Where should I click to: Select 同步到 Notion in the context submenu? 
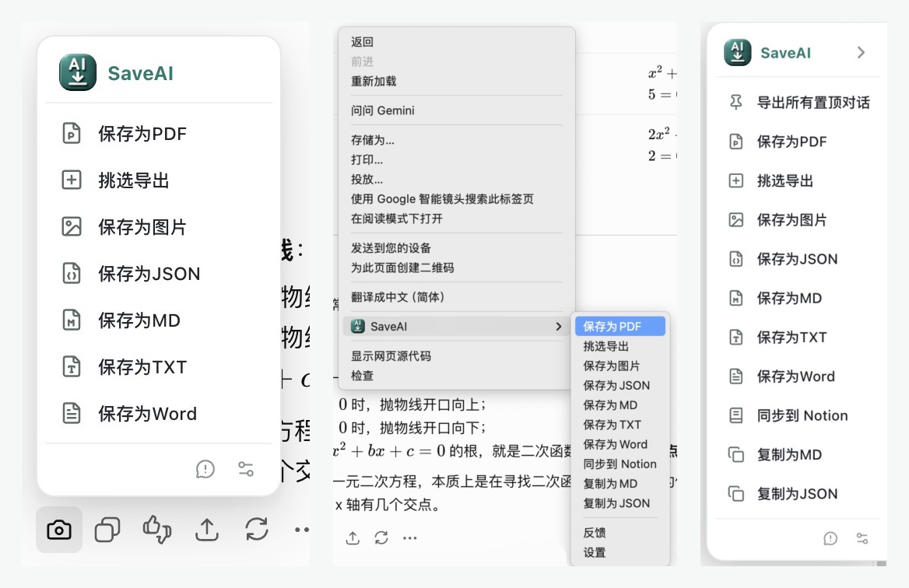(x=619, y=464)
